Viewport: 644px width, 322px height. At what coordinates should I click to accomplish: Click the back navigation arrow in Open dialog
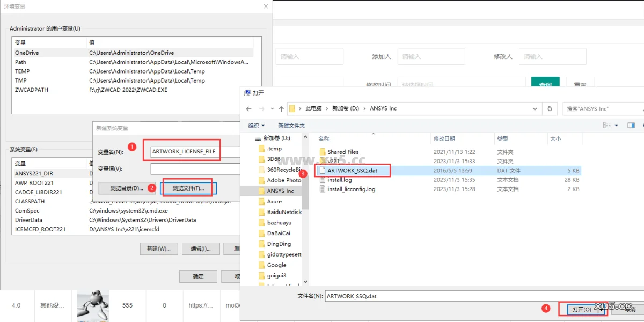(x=248, y=108)
